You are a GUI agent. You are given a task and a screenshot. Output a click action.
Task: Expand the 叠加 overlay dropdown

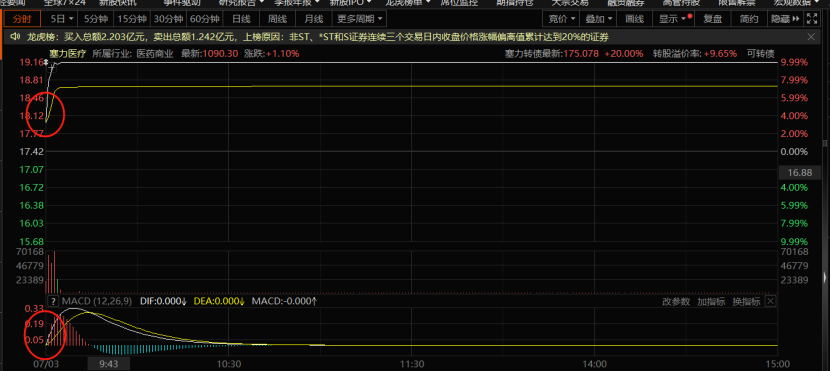(598, 20)
